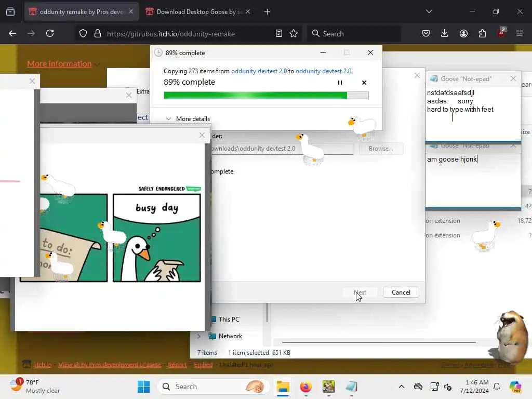Click the explorer horizontal scrollbar
532x399 pixels.
click(x=378, y=342)
